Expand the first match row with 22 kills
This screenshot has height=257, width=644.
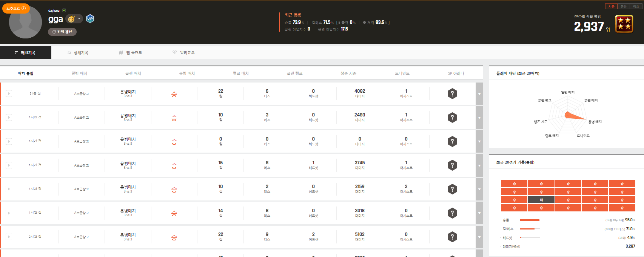click(479, 94)
